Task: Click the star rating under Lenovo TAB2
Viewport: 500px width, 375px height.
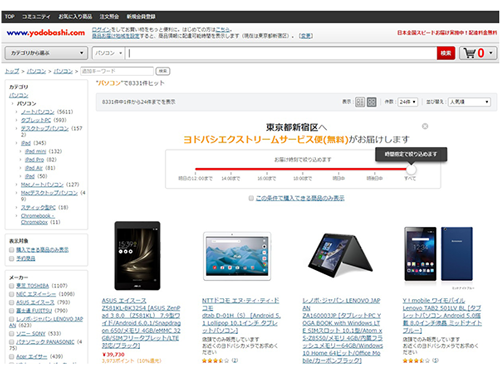Action: [416, 360]
